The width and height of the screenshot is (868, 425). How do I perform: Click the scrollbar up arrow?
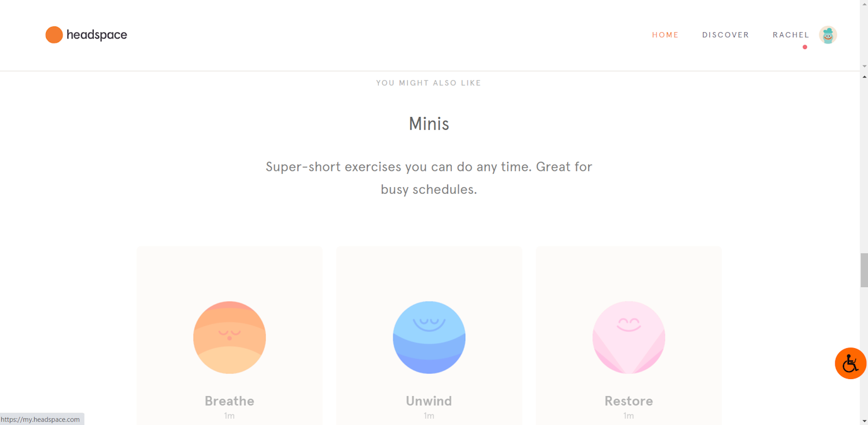coord(864,76)
